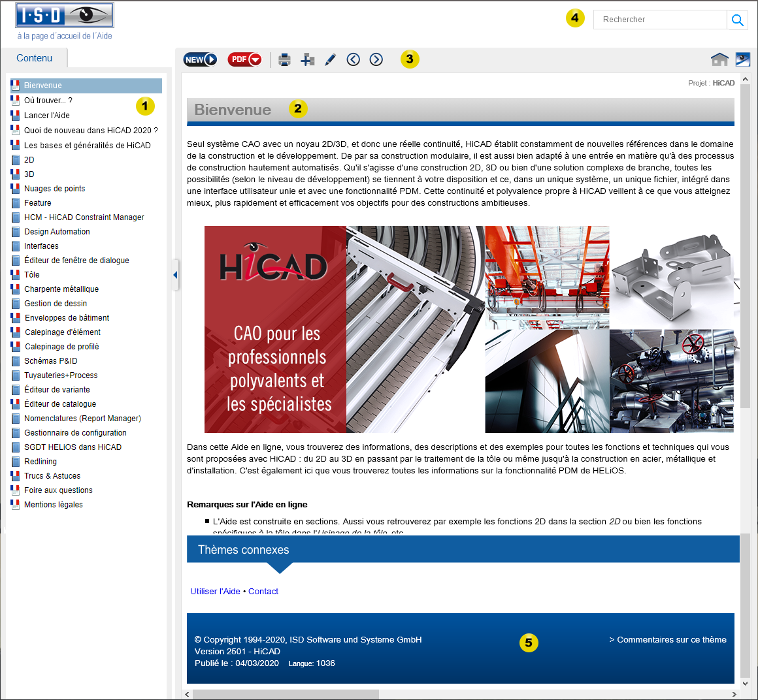
Task: Click the ISD logo
Action: point(65,15)
